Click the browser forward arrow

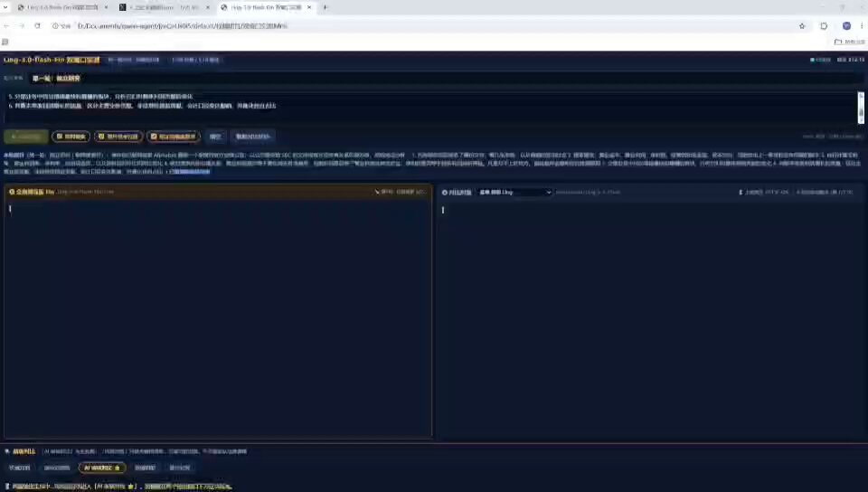22,26
